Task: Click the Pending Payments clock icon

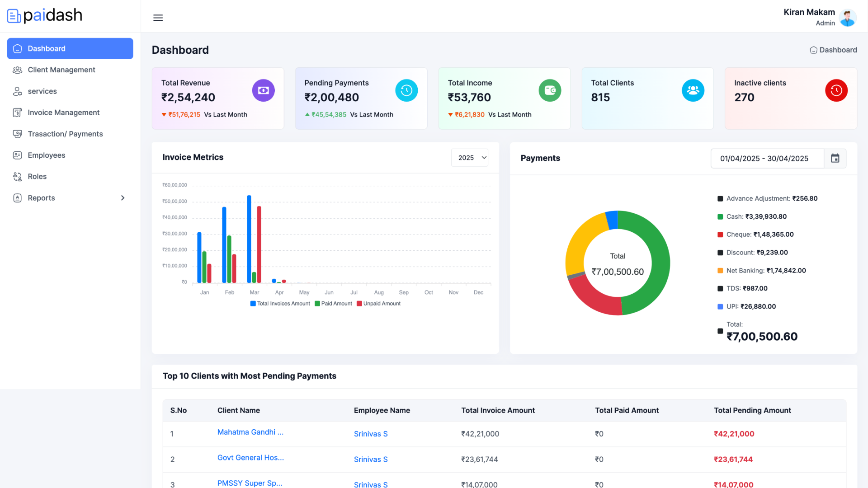Action: point(406,90)
